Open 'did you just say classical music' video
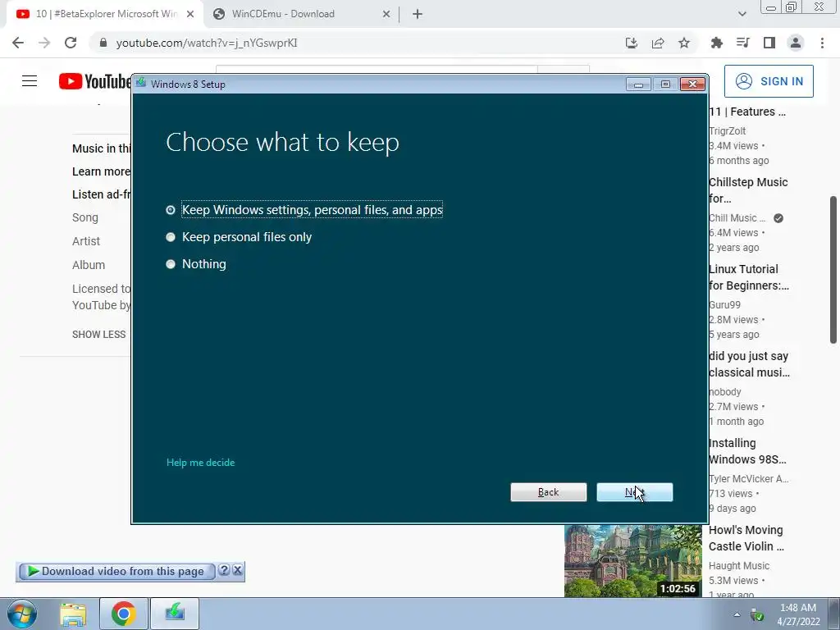 coord(749,364)
